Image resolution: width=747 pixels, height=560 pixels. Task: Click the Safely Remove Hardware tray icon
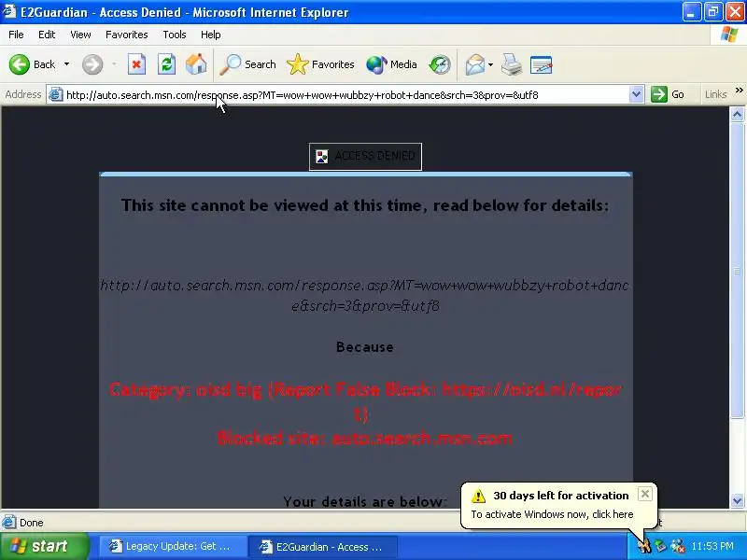(660, 546)
